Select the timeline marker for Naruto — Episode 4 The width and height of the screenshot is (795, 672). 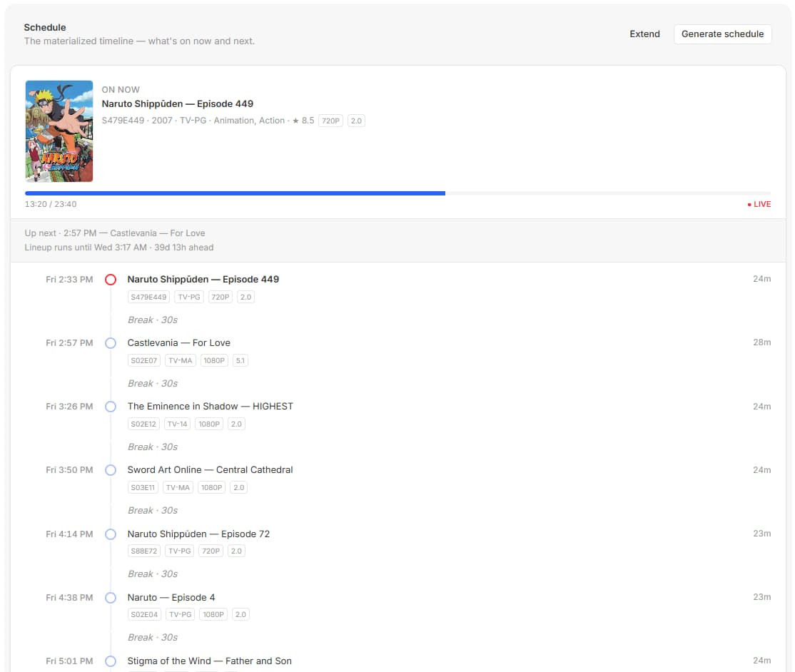coord(111,598)
